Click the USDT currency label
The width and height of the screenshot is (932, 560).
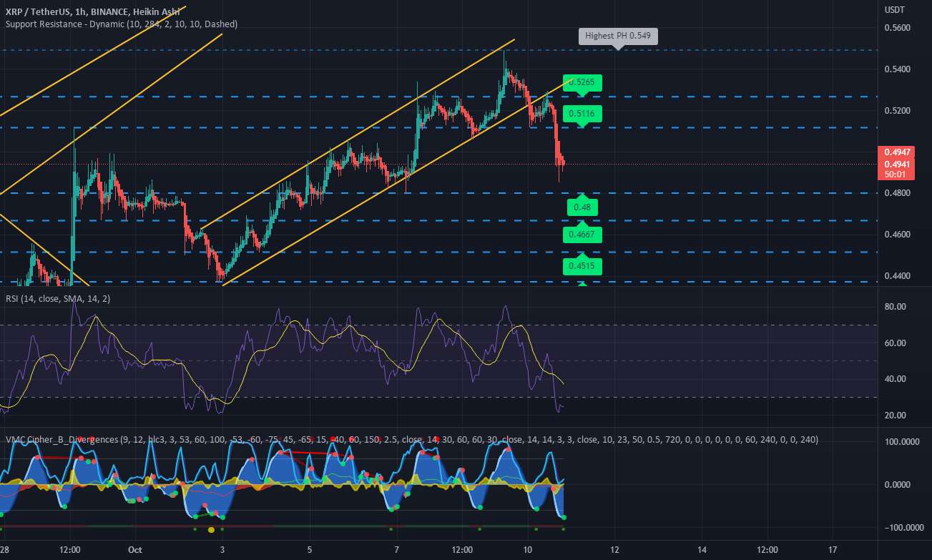pyautogui.click(x=895, y=10)
